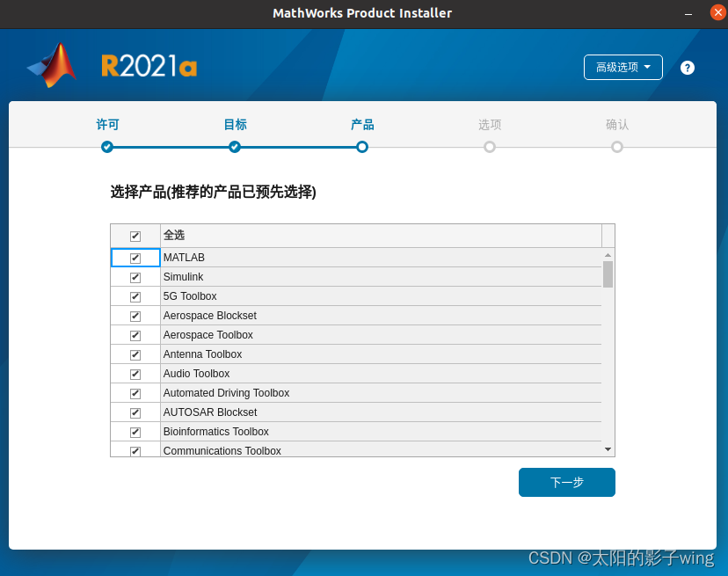Image resolution: width=728 pixels, height=576 pixels.
Task: Click the 选项 step circle indicator
Action: click(x=490, y=147)
